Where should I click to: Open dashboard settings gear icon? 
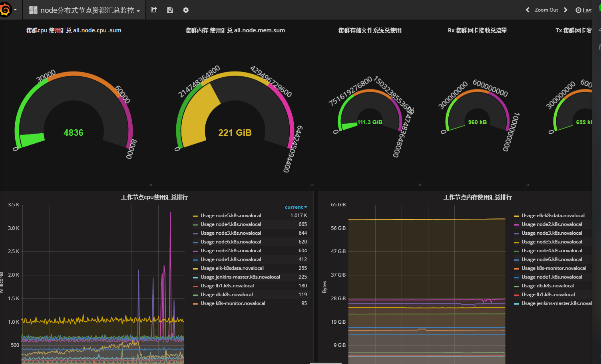[x=186, y=10]
